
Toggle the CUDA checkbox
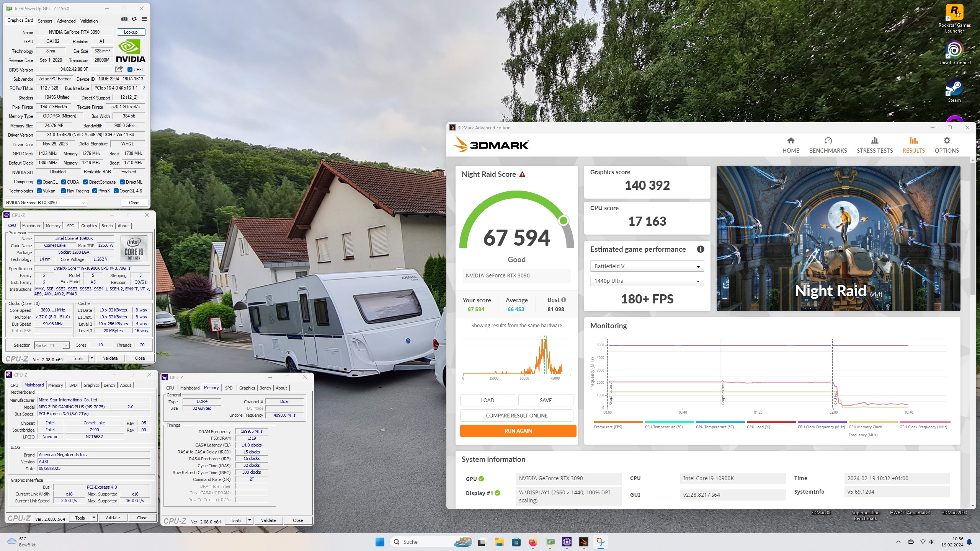click(x=64, y=182)
